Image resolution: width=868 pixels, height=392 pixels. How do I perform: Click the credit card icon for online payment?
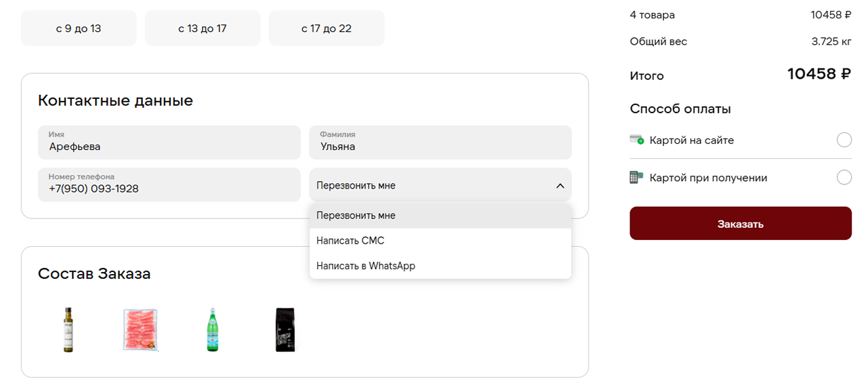(636, 140)
